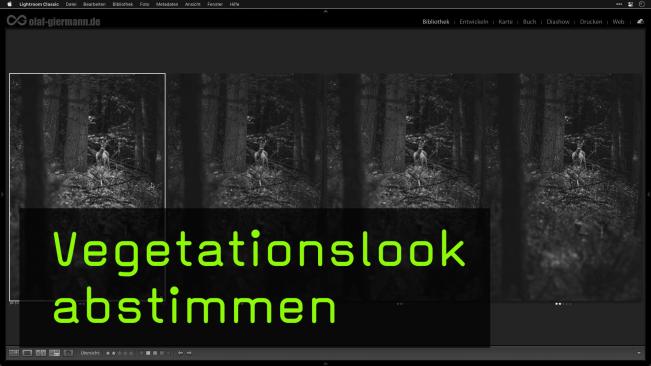Switch to People view in the toolbar

(x=69, y=353)
